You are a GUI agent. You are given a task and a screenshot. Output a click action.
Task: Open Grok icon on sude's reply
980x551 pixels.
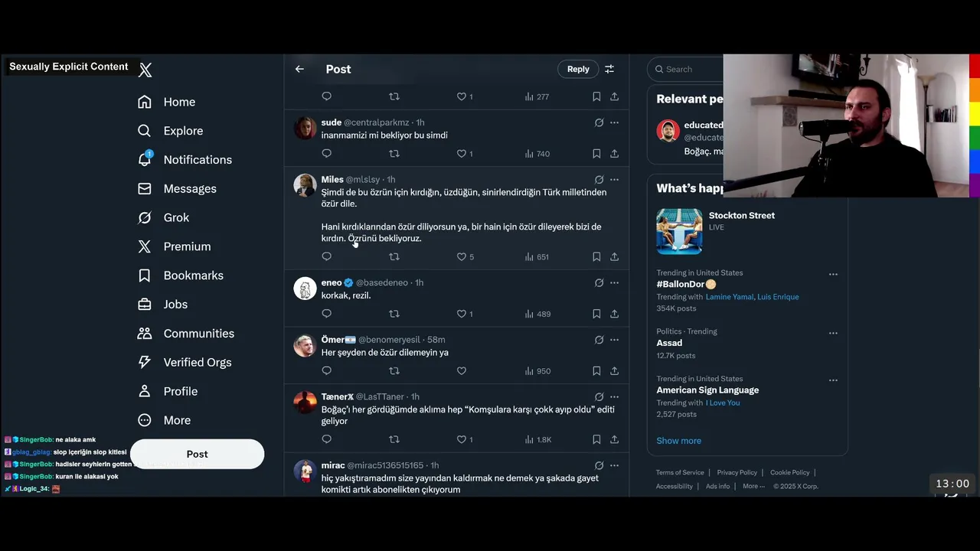[599, 122]
